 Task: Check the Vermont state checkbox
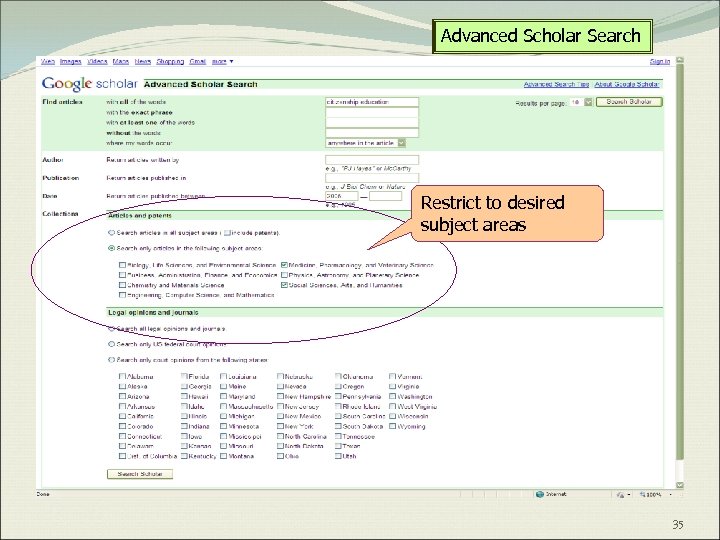[x=393, y=377]
